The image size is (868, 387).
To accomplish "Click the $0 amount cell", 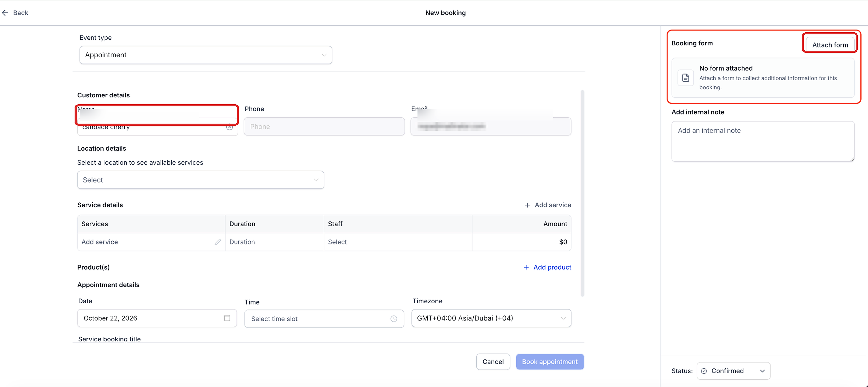I will click(522, 242).
